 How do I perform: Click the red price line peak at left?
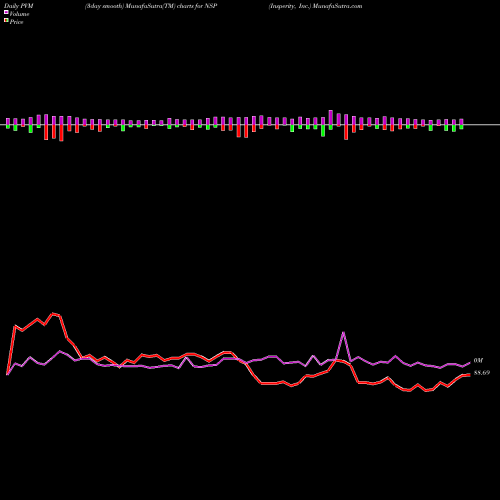[53, 314]
